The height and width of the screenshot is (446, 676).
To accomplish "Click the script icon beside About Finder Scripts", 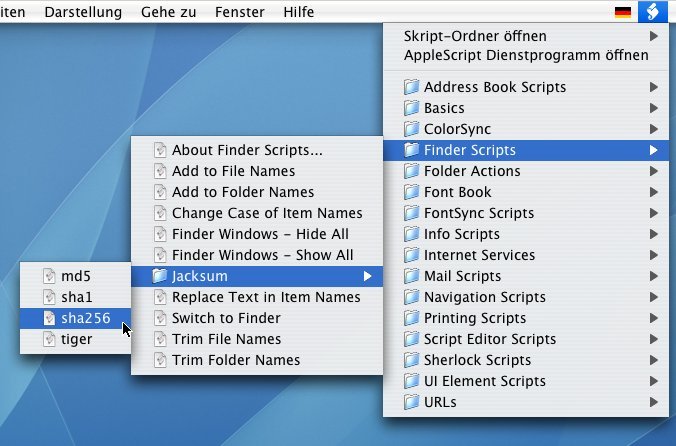I will pyautogui.click(x=160, y=150).
